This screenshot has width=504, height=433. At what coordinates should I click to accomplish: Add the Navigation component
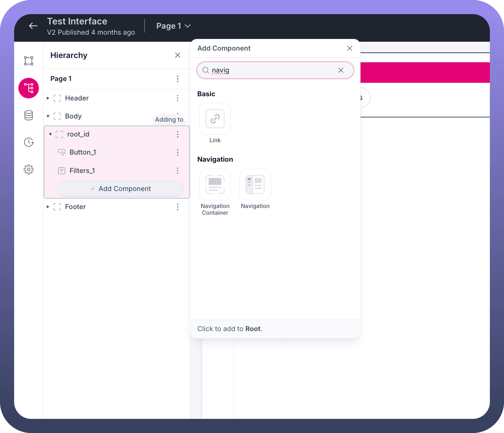click(x=255, y=185)
